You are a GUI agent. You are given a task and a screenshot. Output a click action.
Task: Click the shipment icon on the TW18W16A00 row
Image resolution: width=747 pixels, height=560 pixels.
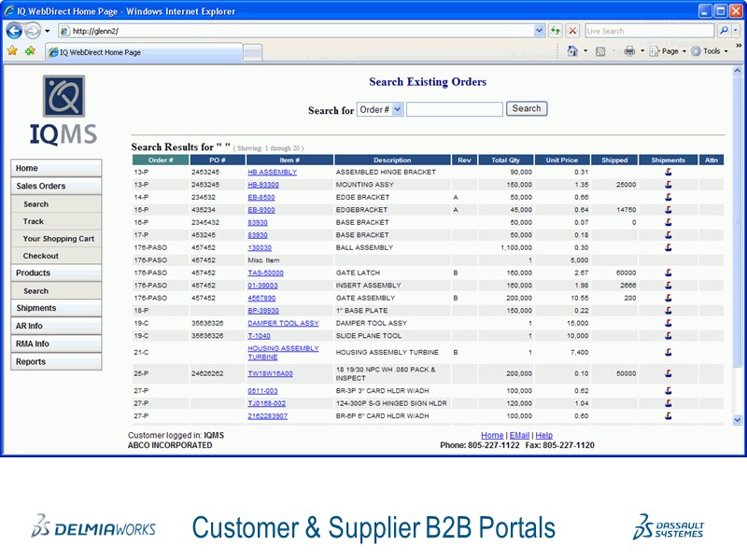click(667, 371)
